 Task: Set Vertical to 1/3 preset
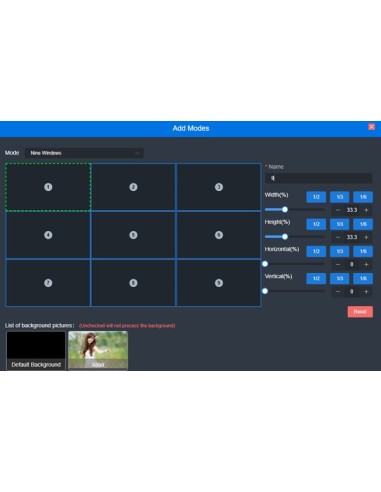click(340, 278)
